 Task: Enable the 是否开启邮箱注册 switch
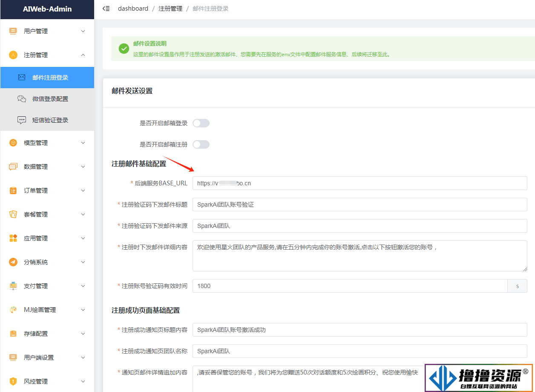201,144
